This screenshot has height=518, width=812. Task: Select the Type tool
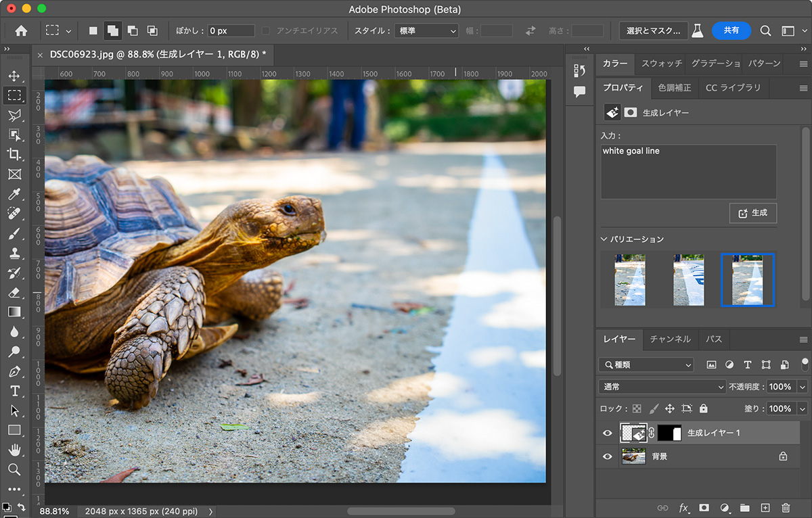click(15, 390)
